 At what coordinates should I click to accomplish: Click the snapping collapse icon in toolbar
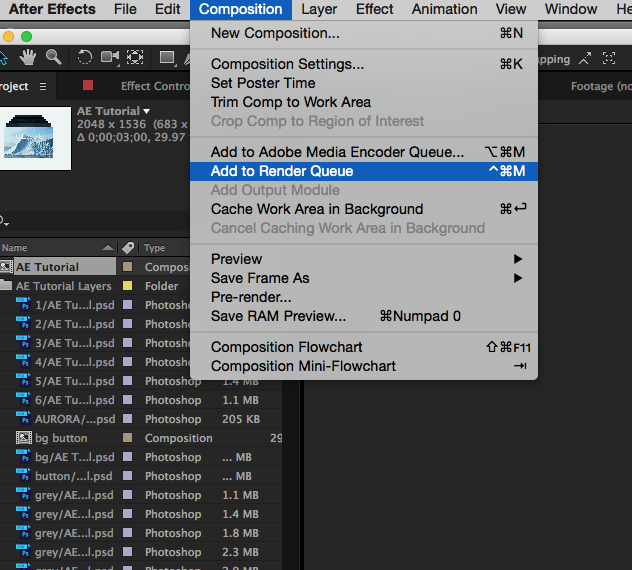point(585,58)
